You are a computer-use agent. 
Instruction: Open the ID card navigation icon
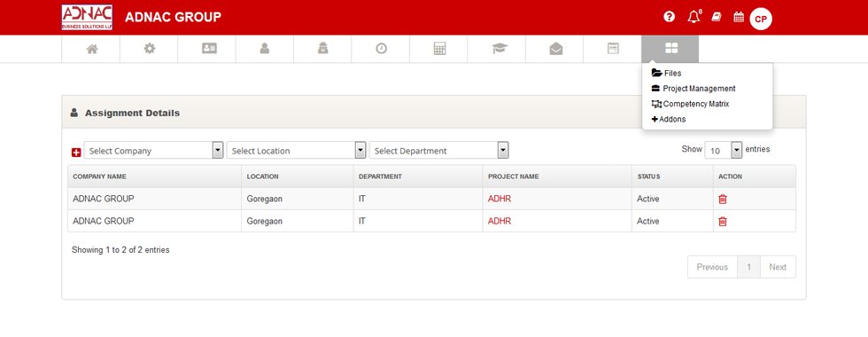pos(209,49)
